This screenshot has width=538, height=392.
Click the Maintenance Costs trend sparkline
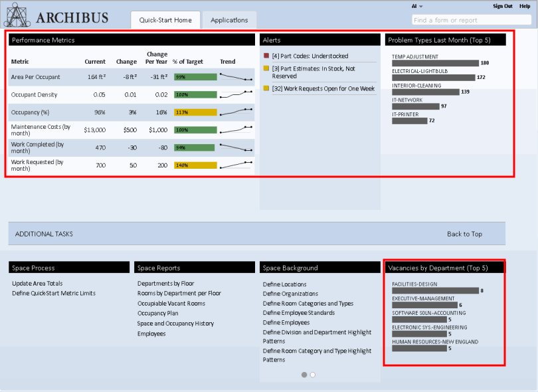pyautogui.click(x=237, y=129)
